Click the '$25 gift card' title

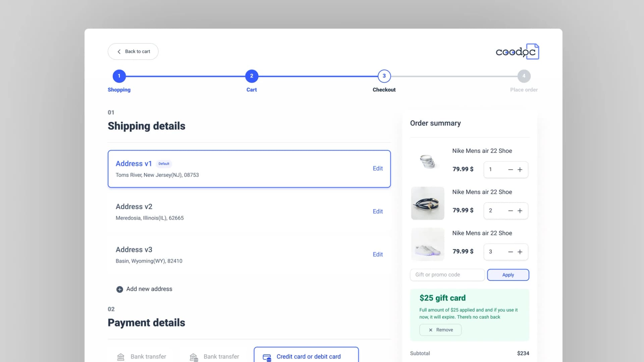coord(442,298)
